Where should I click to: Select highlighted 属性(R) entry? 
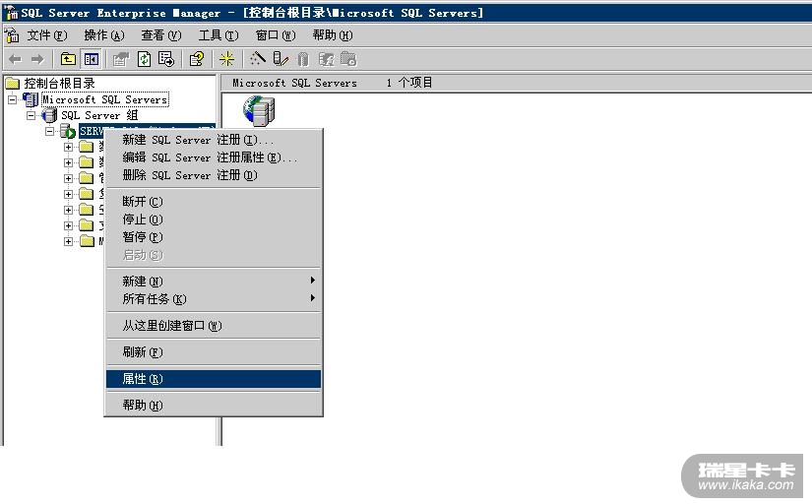pyautogui.click(x=214, y=379)
